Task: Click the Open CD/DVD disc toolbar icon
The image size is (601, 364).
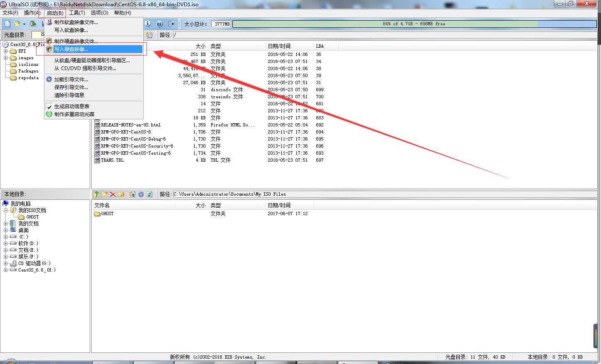Action: pos(33,24)
